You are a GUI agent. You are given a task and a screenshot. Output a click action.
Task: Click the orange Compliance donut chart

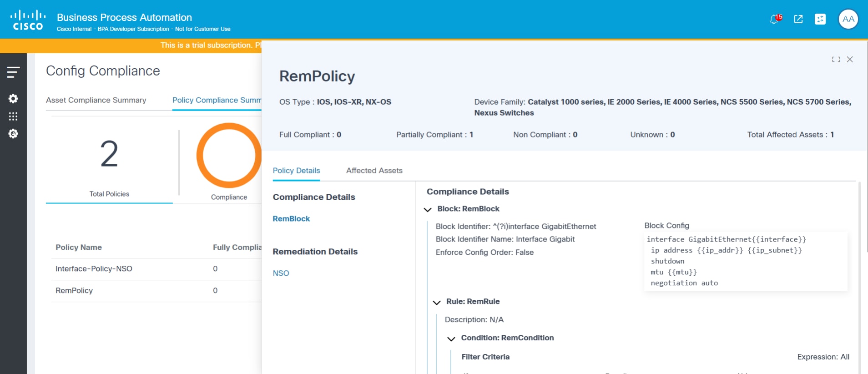[x=228, y=155]
